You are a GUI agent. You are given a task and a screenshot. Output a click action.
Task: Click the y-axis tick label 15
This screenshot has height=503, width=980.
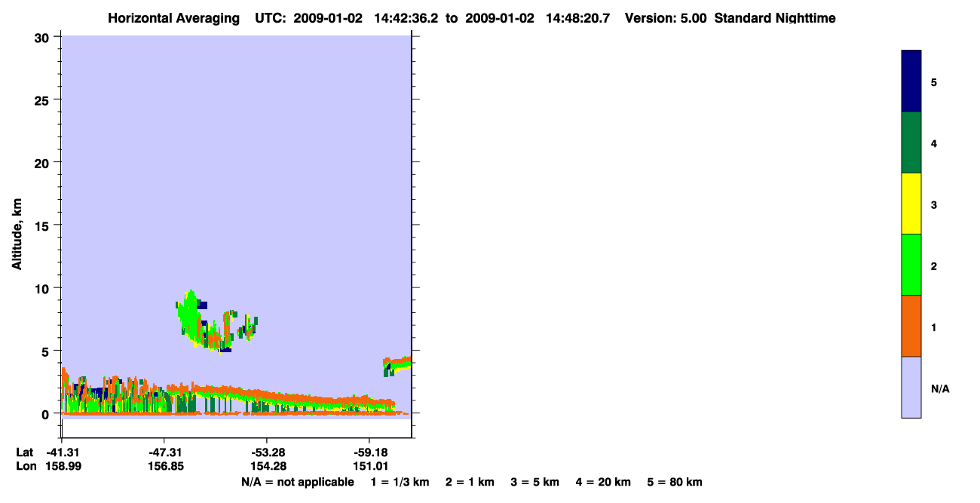(44, 225)
